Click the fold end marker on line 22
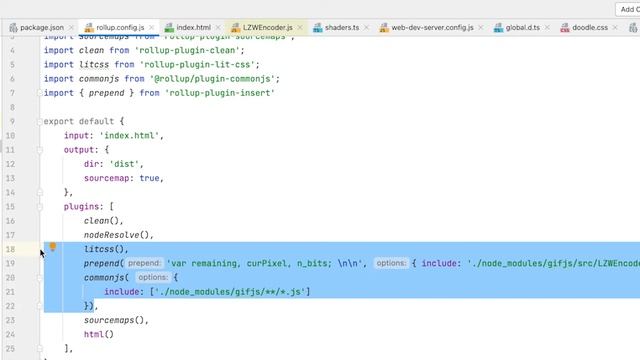 click(40, 306)
